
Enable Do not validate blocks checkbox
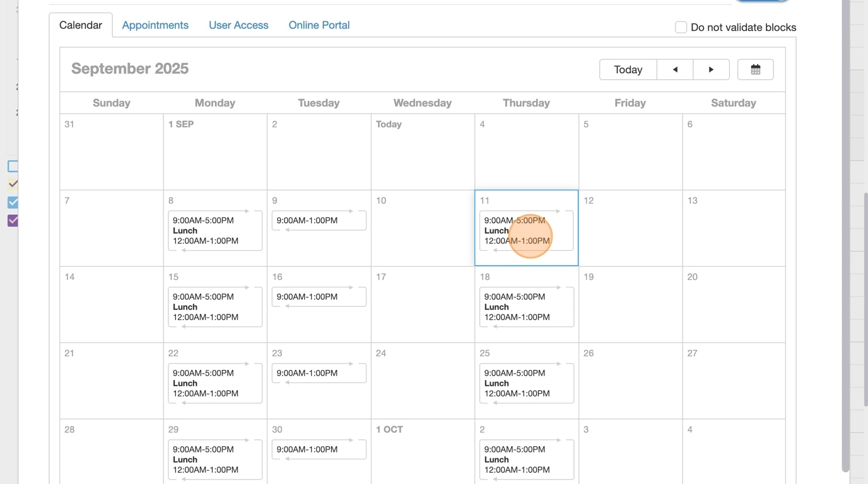coord(681,27)
